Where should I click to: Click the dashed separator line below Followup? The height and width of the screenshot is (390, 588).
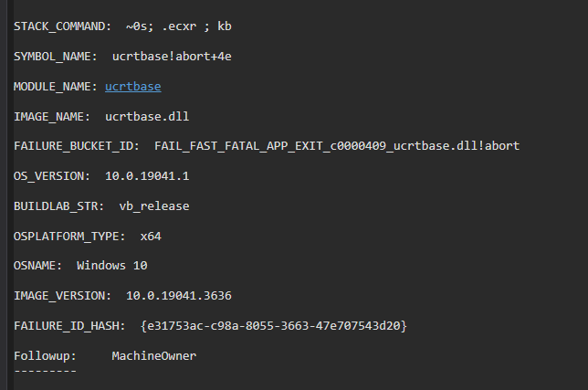(45, 370)
